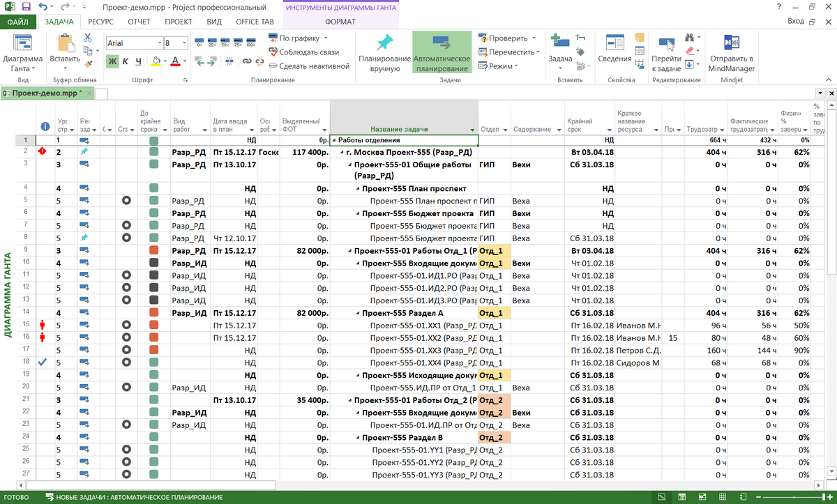
Task: Click the Indent task green right arrow
Action: (x=212, y=61)
